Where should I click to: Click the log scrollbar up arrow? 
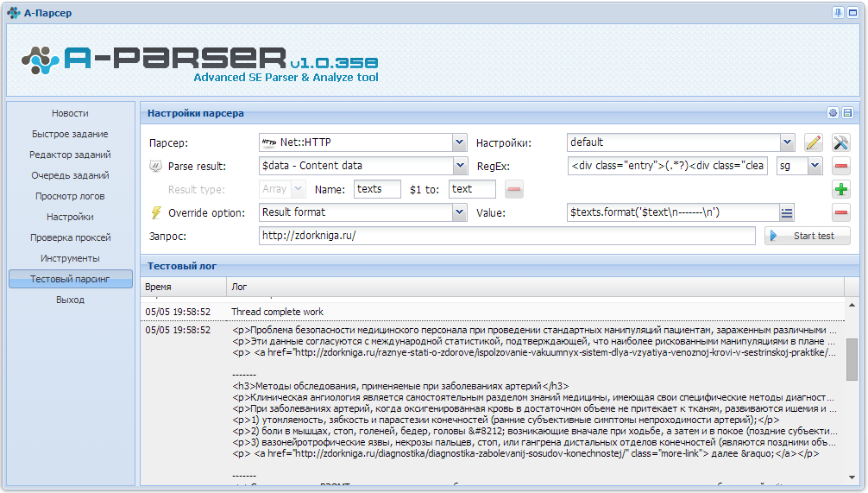tap(852, 306)
